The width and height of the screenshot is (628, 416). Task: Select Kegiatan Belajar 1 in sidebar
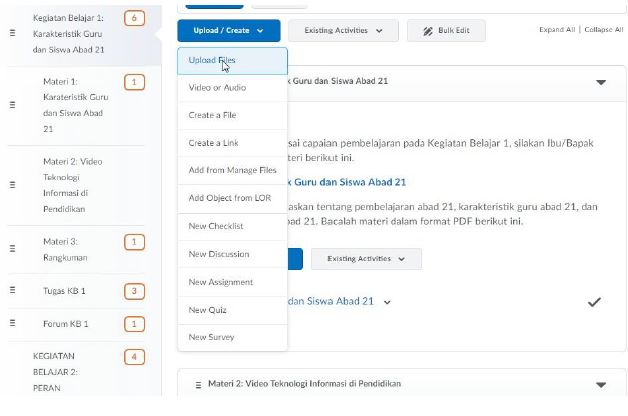[68, 34]
